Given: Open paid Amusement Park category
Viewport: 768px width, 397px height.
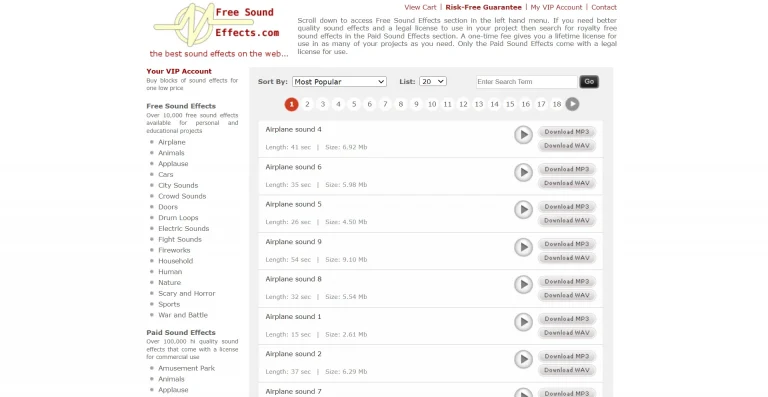Looking at the screenshot, I should pyautogui.click(x=187, y=368).
